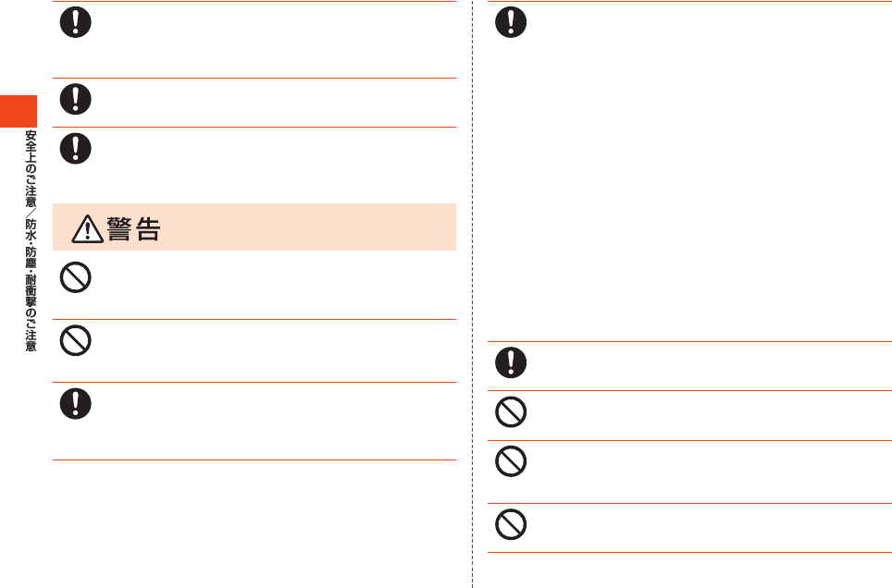Select the first prohibition icon below the 警告 banner

pos(76,277)
